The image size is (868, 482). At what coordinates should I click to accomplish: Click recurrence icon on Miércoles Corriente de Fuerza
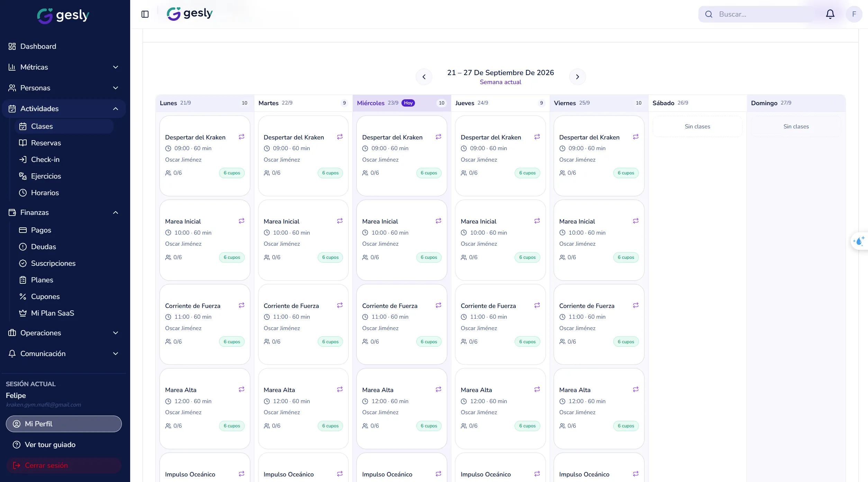pyautogui.click(x=438, y=305)
